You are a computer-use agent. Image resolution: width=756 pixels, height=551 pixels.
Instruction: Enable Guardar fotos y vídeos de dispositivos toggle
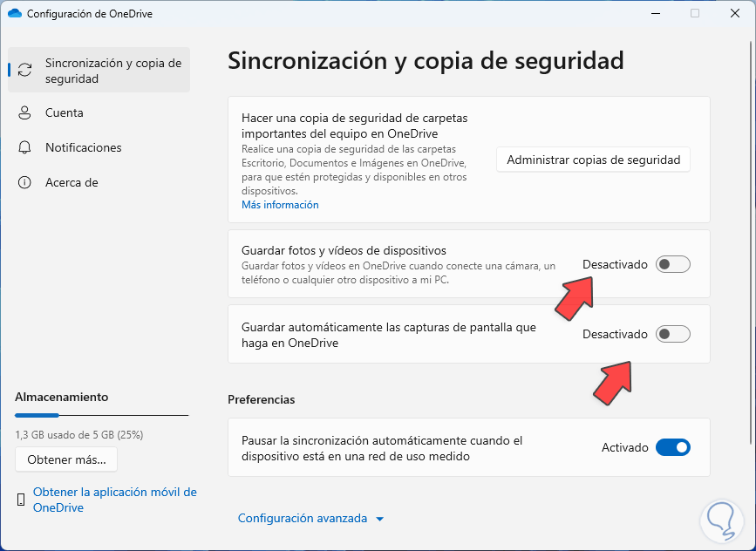(673, 264)
